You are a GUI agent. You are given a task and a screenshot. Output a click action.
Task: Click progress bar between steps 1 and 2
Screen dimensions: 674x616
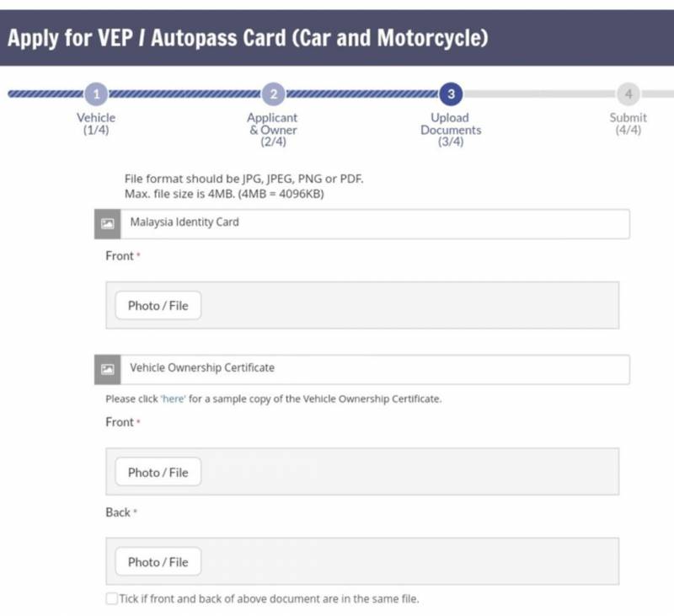tap(185, 94)
